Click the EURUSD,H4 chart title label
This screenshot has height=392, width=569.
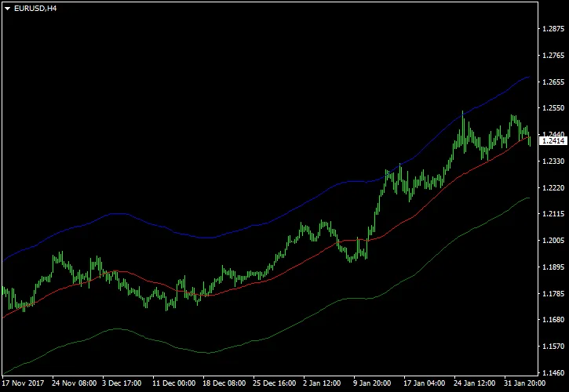(35, 9)
